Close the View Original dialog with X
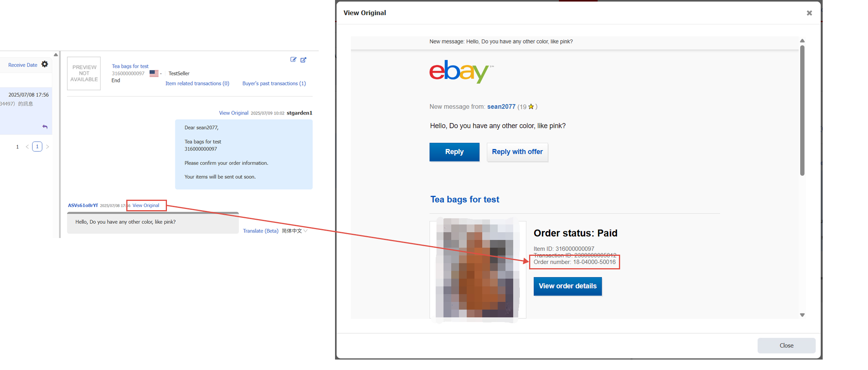 809,13
